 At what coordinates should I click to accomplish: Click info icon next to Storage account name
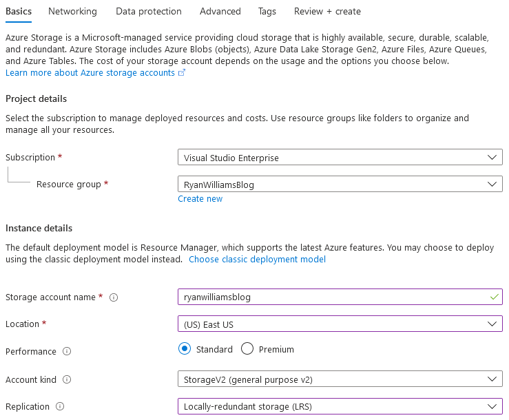click(x=114, y=297)
